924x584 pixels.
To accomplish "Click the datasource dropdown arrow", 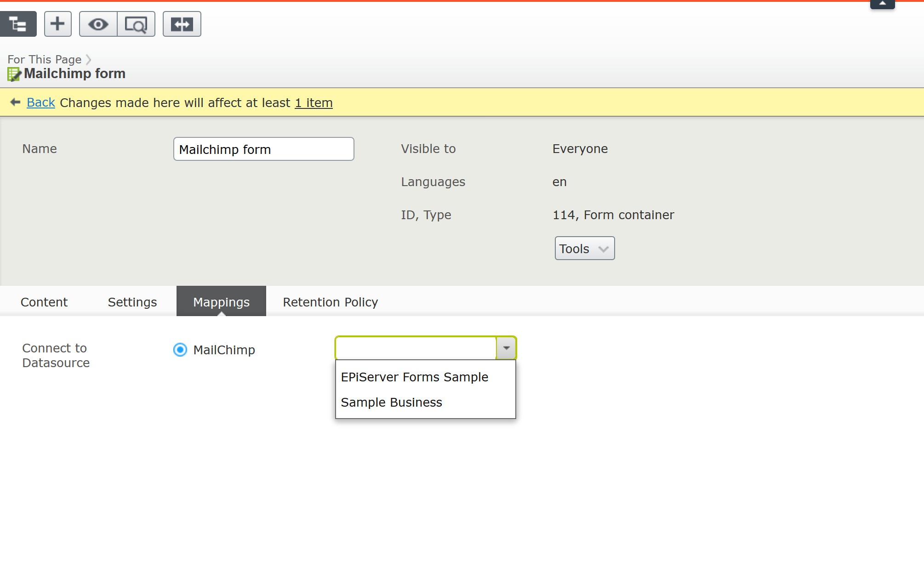I will (506, 348).
